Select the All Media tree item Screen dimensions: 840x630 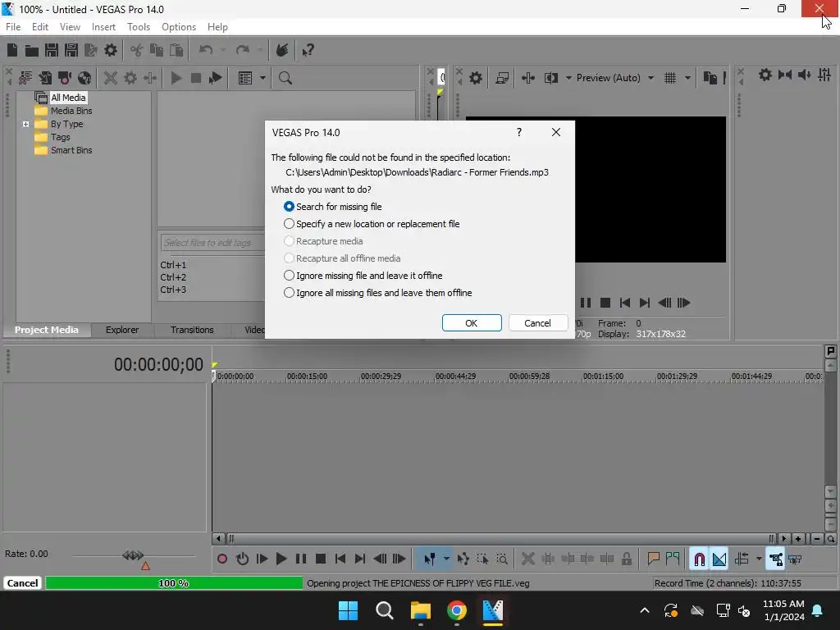pyautogui.click(x=68, y=98)
